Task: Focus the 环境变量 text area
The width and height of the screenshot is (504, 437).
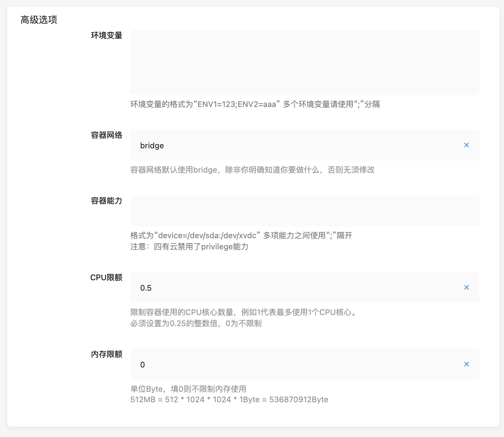Action: coord(304,62)
